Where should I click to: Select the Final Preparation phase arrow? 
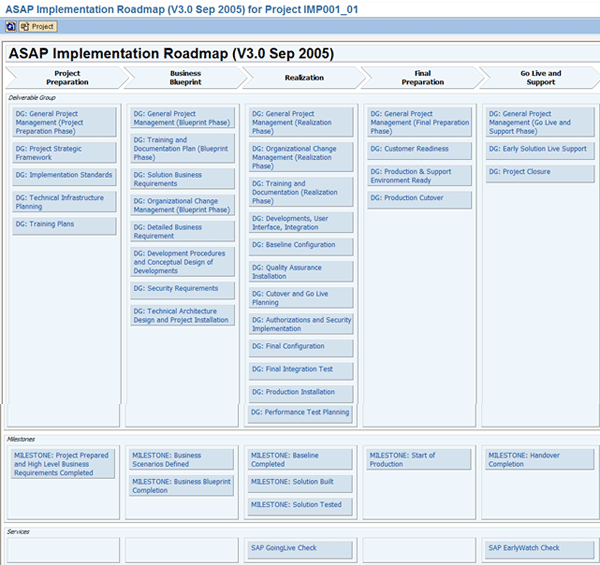click(x=422, y=78)
